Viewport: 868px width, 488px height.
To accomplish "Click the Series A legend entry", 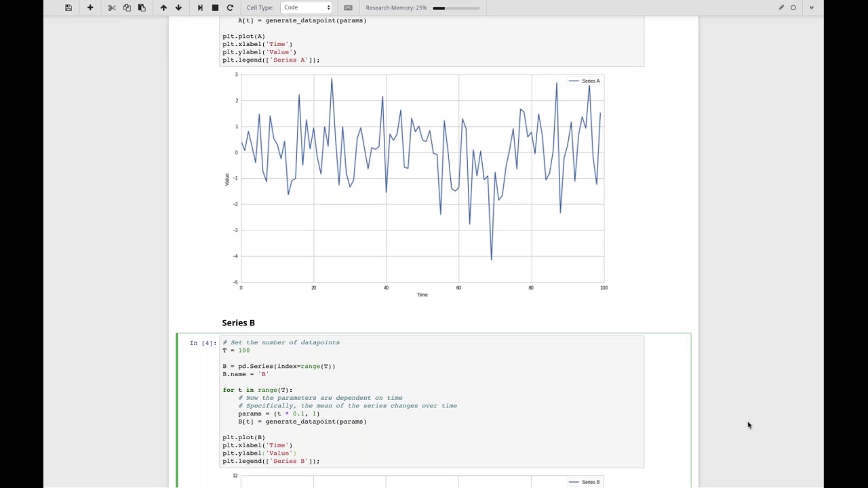I will 584,81.
